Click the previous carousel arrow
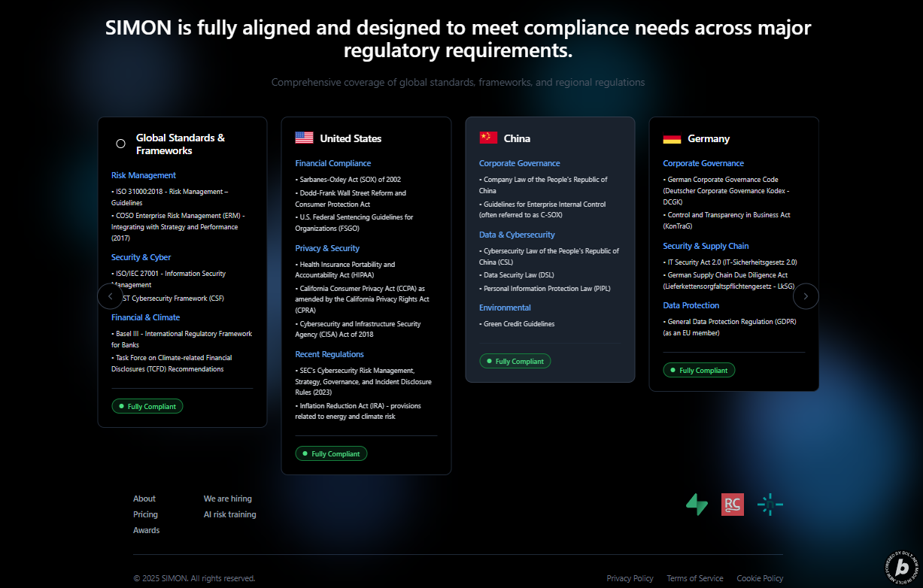 tap(110, 296)
